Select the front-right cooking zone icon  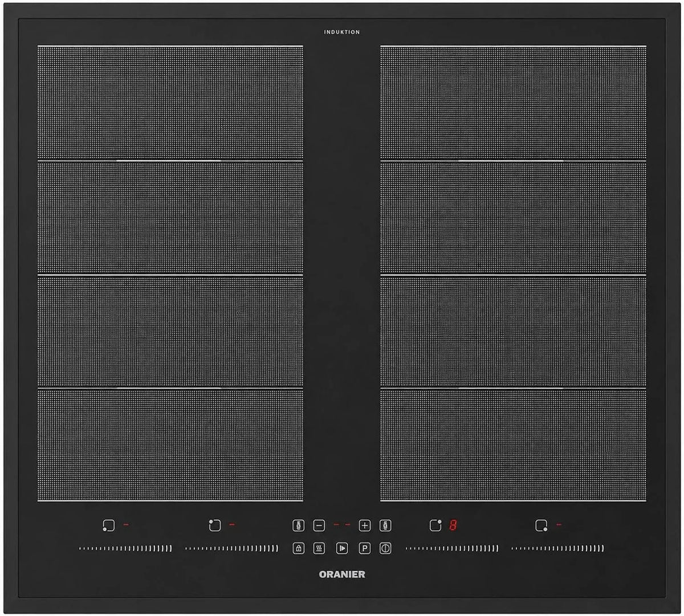[541, 525]
